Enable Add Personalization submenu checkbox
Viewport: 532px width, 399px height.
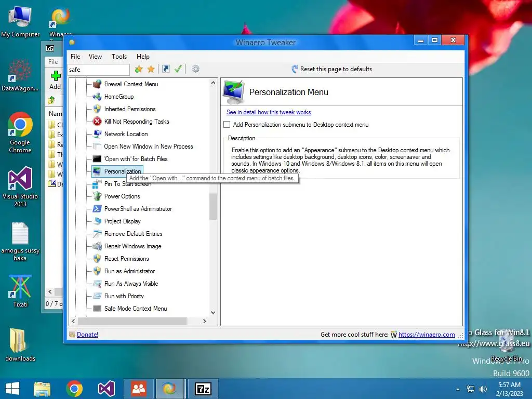(x=227, y=125)
